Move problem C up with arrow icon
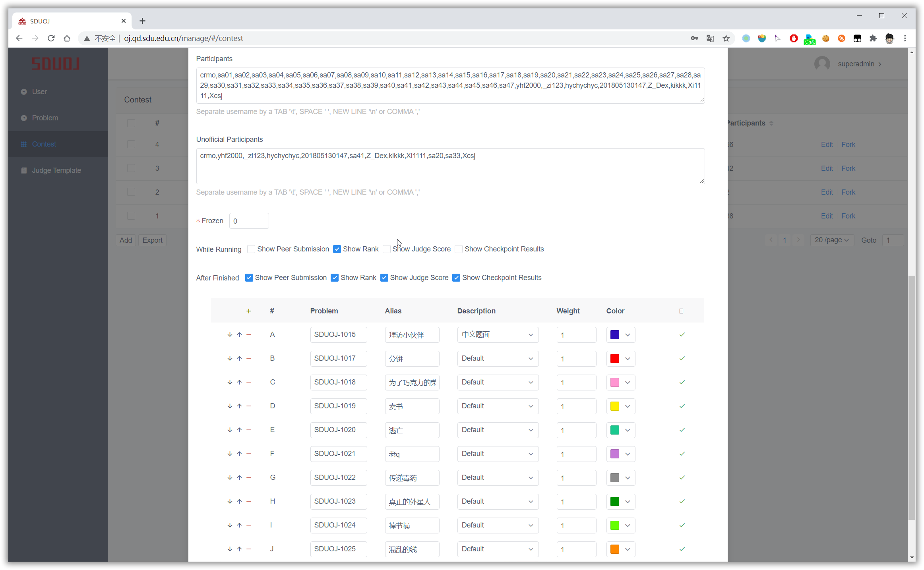The image size is (924, 570). tap(239, 382)
